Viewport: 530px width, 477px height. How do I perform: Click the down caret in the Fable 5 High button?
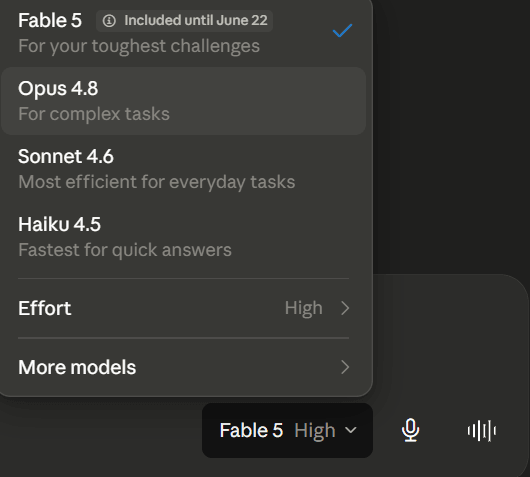(x=351, y=430)
